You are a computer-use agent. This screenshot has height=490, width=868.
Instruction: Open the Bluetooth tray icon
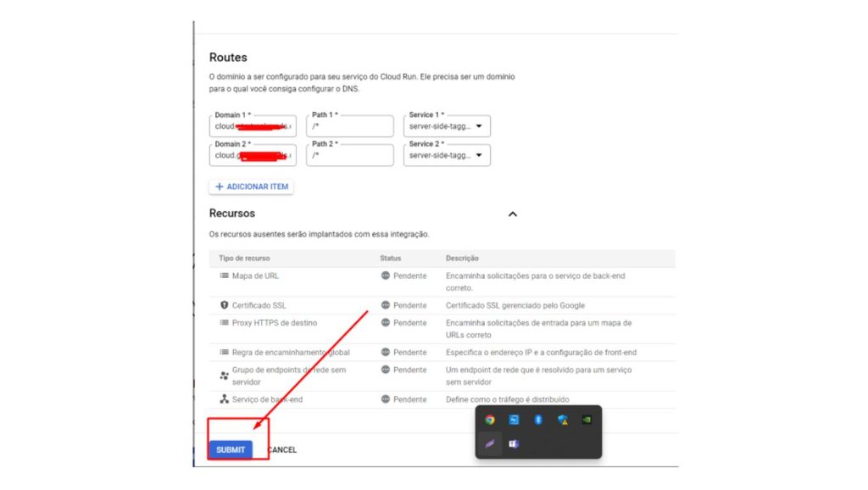pyautogui.click(x=538, y=420)
